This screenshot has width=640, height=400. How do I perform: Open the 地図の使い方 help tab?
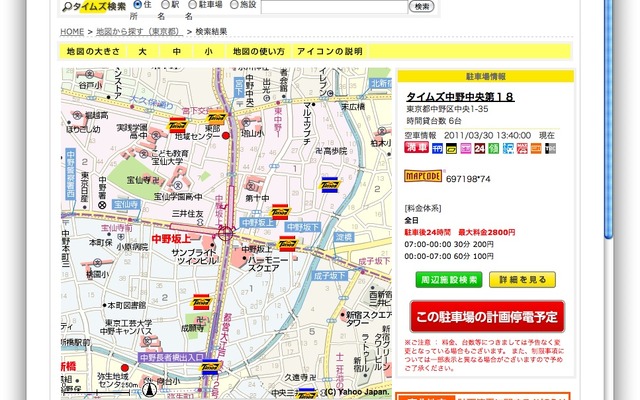coord(258,51)
